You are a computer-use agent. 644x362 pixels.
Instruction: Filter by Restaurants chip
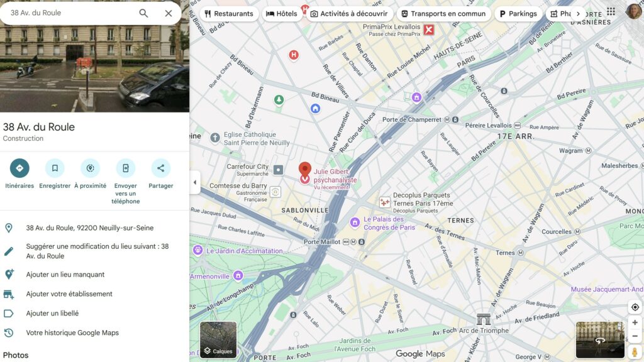229,14
